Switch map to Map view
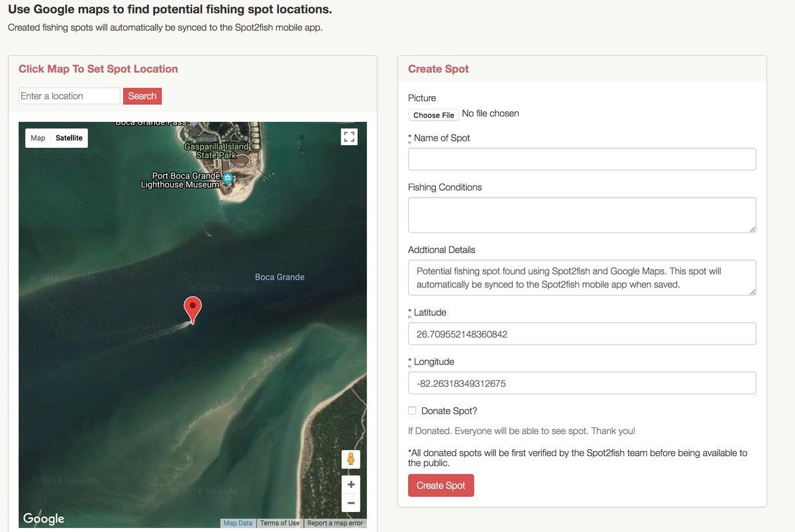Screen dimensions: 795x532 click(x=38, y=138)
